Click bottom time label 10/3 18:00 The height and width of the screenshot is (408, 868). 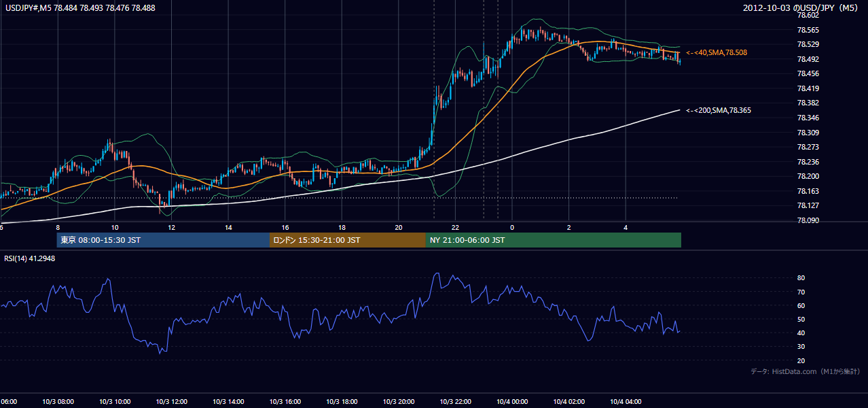(342, 401)
